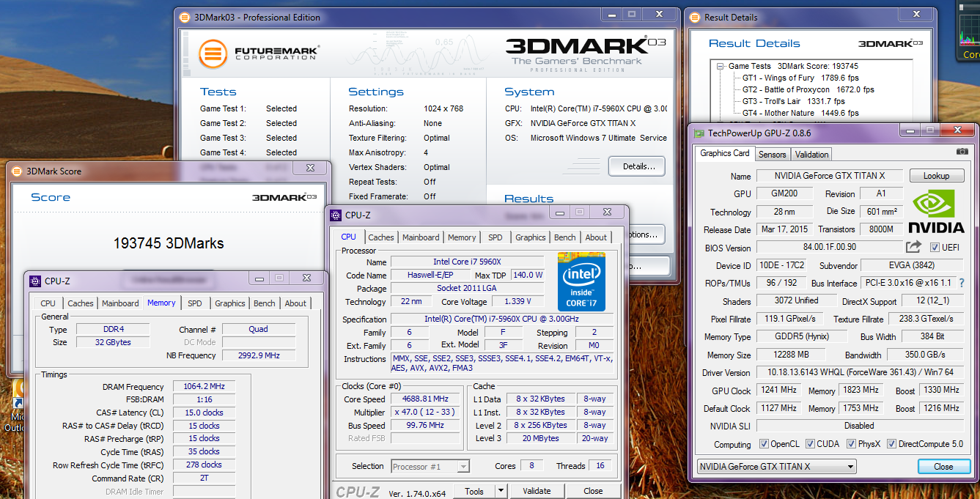
Task: Click the Result Details window title icon
Action: pos(695,18)
